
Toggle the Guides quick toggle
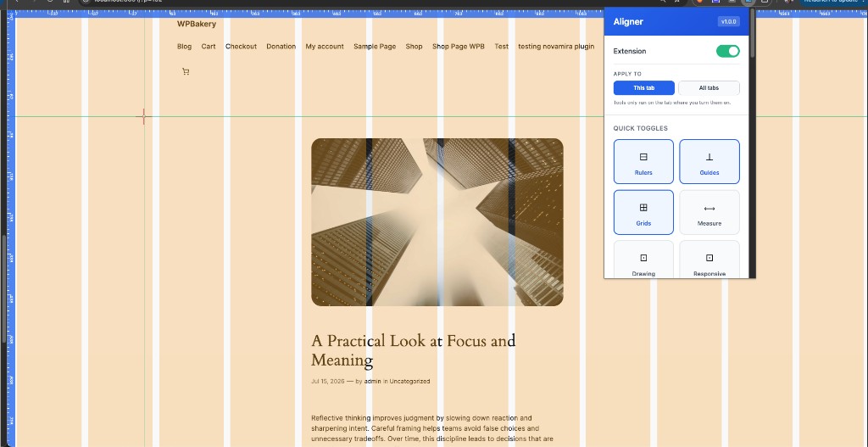coord(709,161)
